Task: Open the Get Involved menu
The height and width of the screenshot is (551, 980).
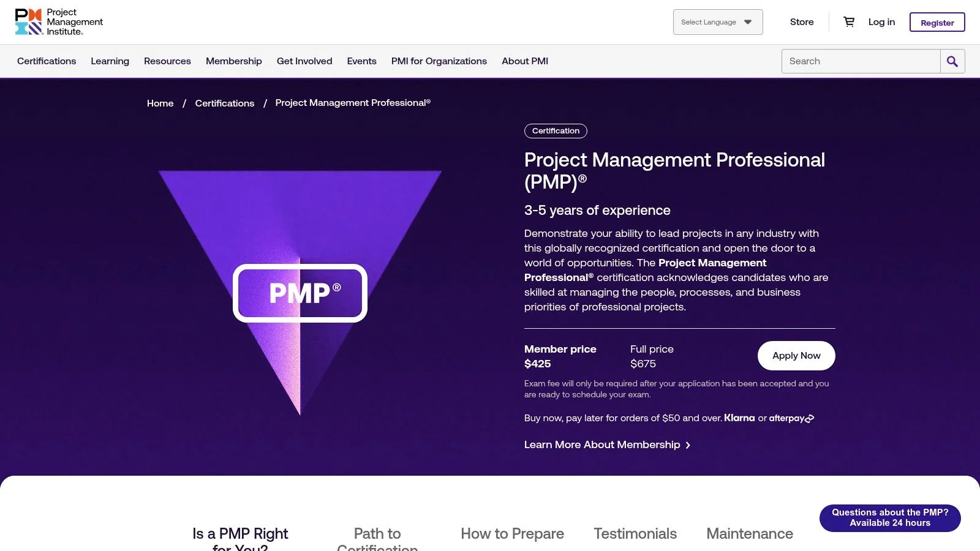Action: click(x=304, y=61)
